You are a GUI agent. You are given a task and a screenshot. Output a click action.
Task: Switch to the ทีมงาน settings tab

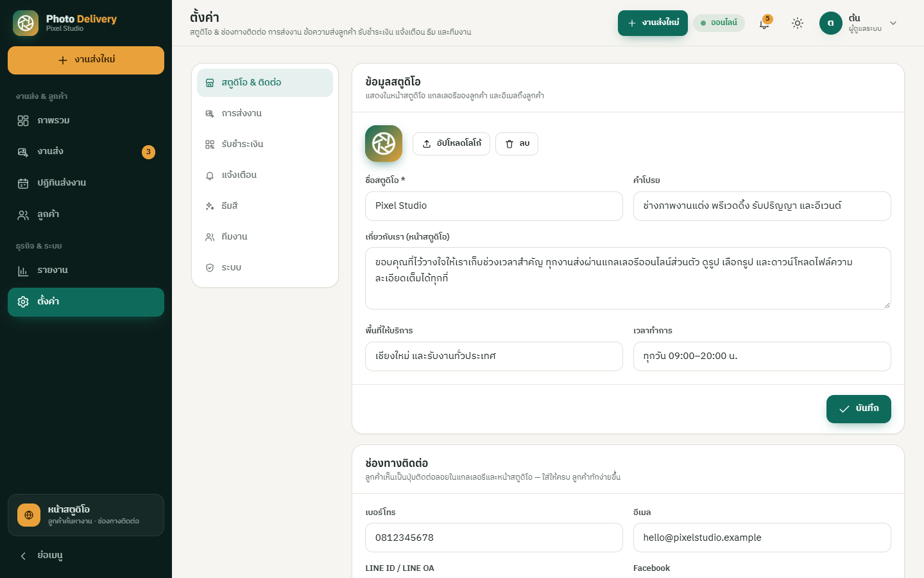pos(265,237)
